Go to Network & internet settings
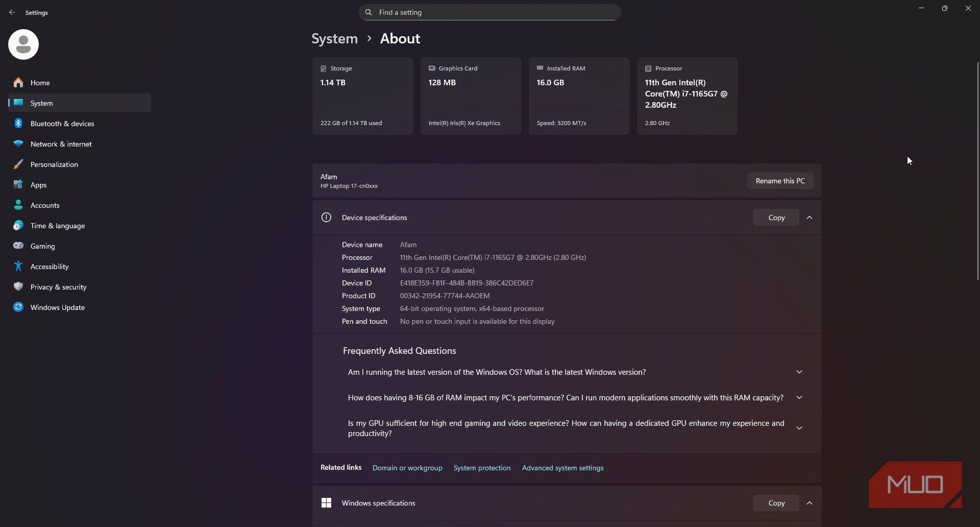The width and height of the screenshot is (980, 527). [x=80, y=143]
